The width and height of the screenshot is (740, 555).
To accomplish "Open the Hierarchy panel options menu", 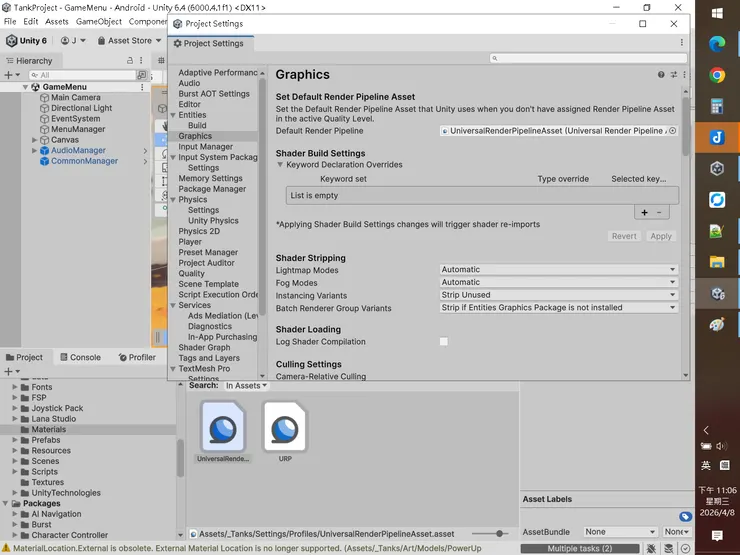I will (141, 60).
